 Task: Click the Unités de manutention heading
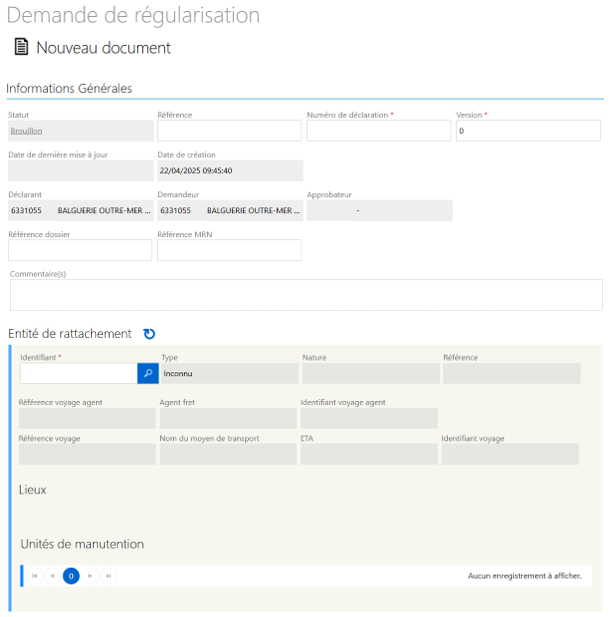pos(82,544)
